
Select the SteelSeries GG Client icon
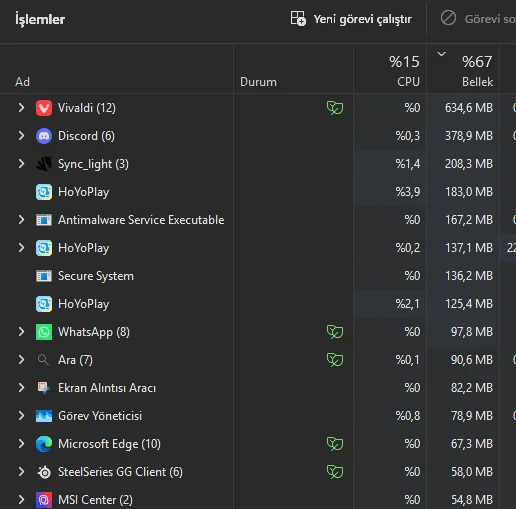tap(44, 472)
